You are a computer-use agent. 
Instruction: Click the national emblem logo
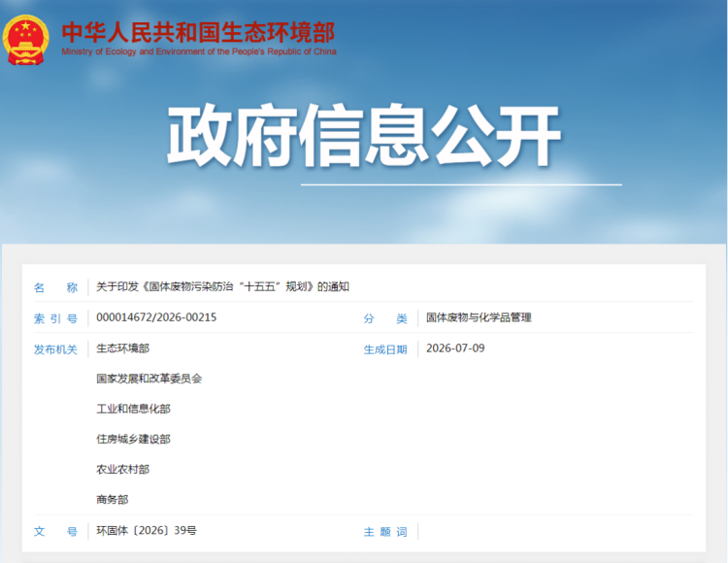coord(25,40)
